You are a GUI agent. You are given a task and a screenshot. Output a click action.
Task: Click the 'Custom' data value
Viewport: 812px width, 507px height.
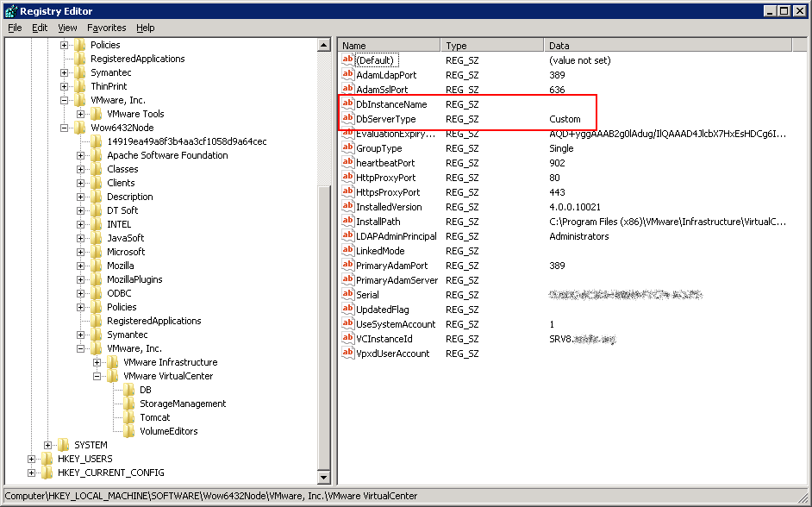pyautogui.click(x=565, y=119)
